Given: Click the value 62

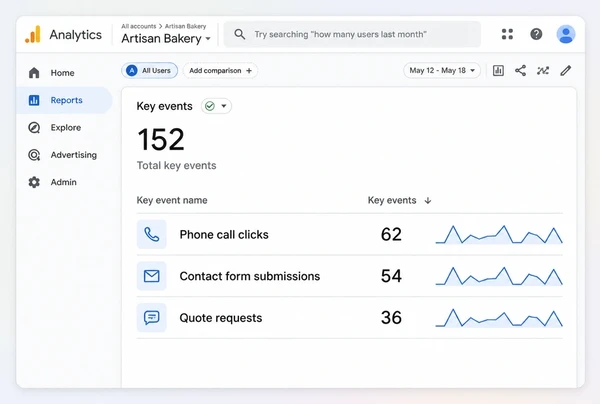Looking at the screenshot, I should pos(391,234).
